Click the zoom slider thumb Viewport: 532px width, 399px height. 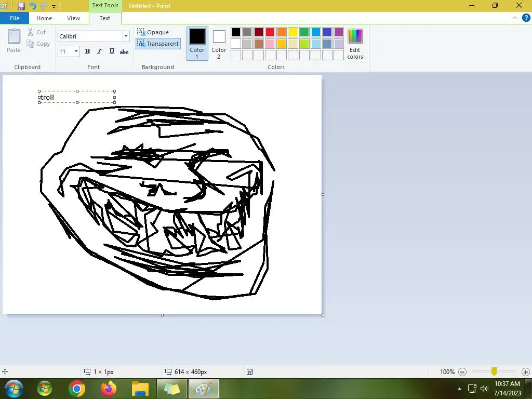pos(494,371)
